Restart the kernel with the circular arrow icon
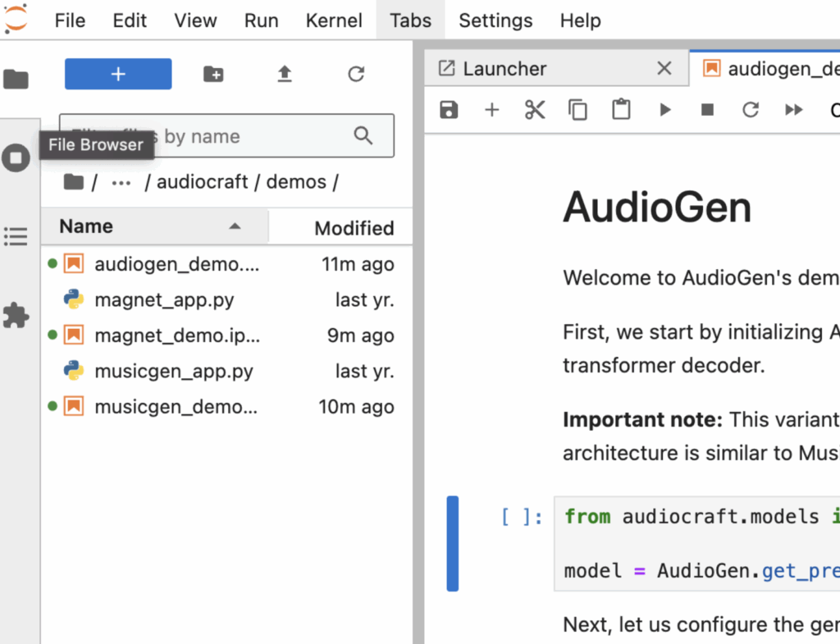 point(750,109)
